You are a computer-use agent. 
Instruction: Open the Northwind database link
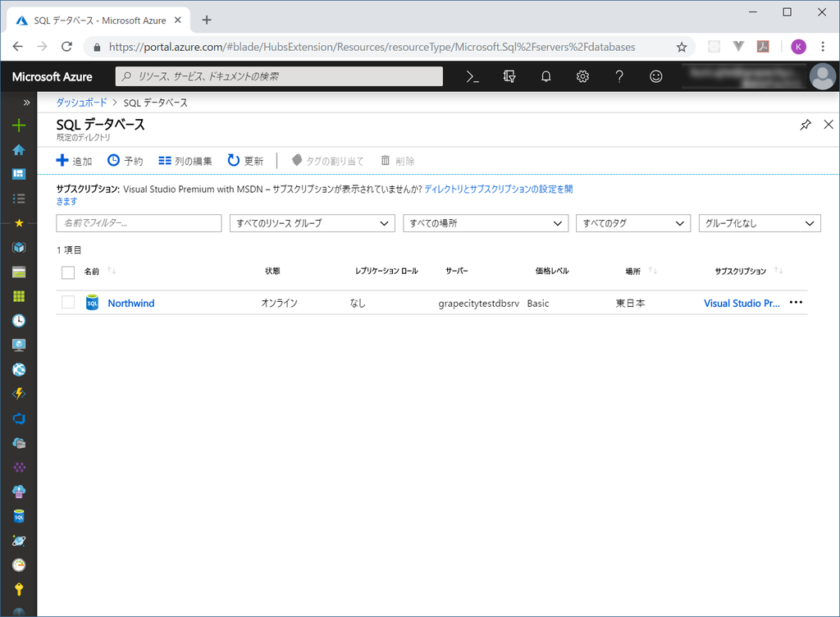point(131,303)
